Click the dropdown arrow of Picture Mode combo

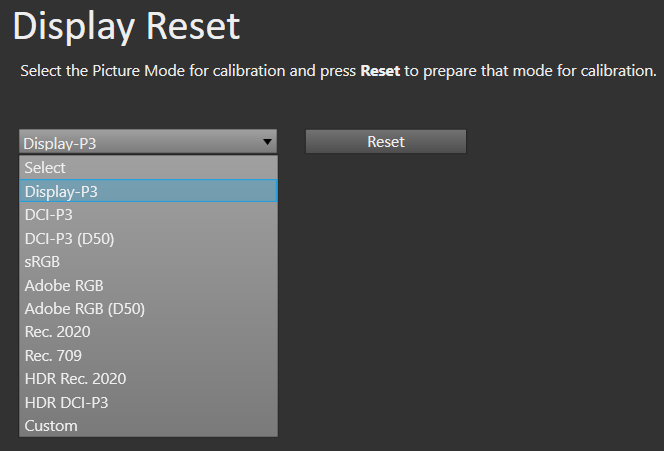point(267,142)
